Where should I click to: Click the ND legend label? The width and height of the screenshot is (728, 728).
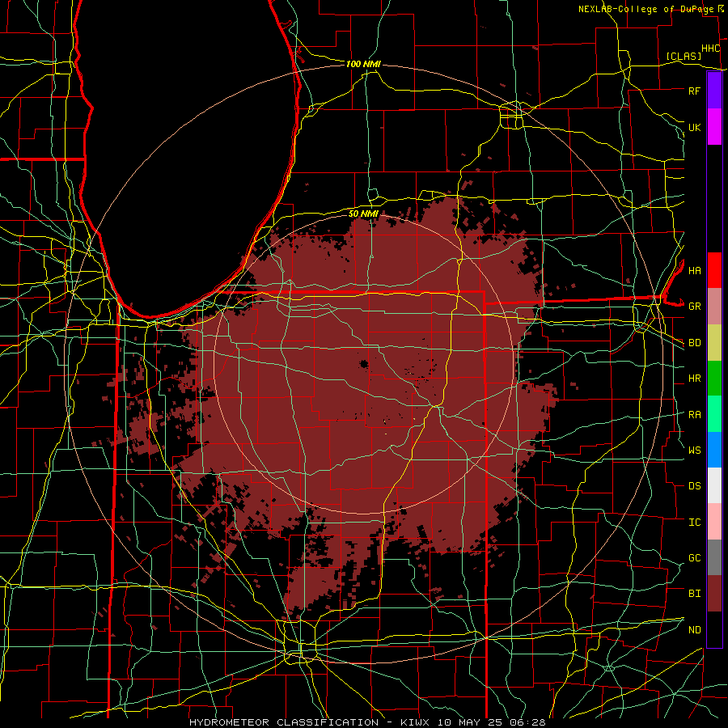[x=694, y=630]
